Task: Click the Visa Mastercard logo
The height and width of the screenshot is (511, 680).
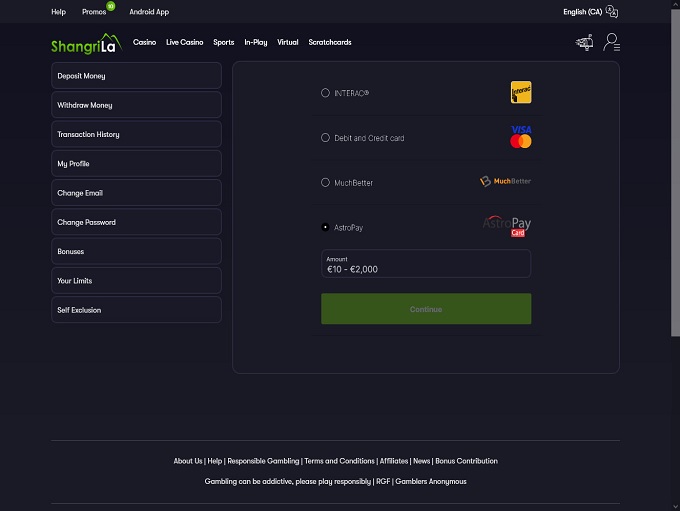Action: (520, 137)
